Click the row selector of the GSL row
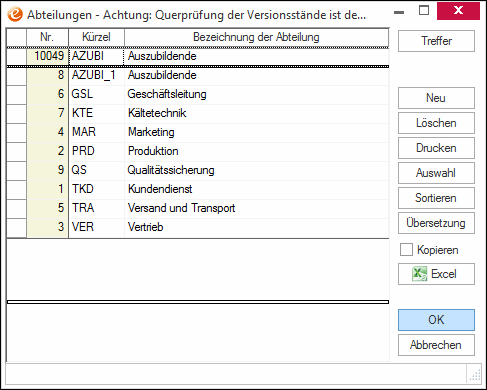 coord(16,94)
